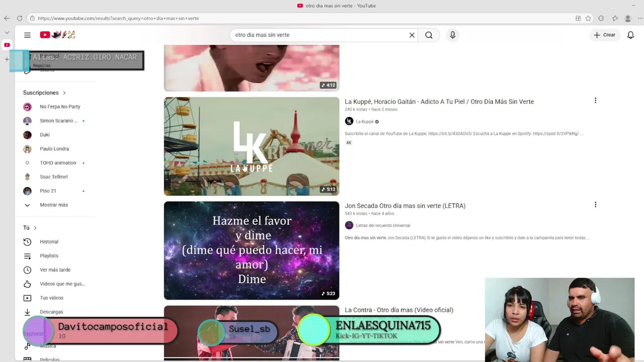Image resolution: width=644 pixels, height=362 pixels.
Task: Click the Playlists list icon
Action: (27, 256)
